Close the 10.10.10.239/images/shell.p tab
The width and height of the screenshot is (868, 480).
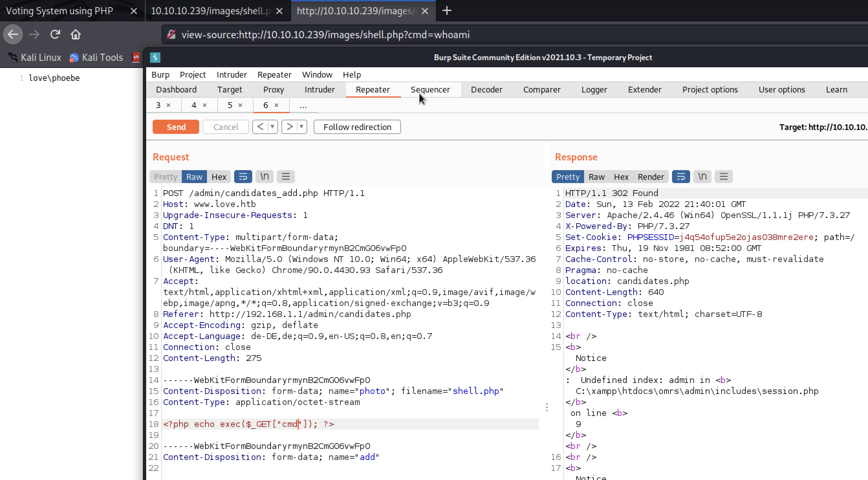coord(279,11)
